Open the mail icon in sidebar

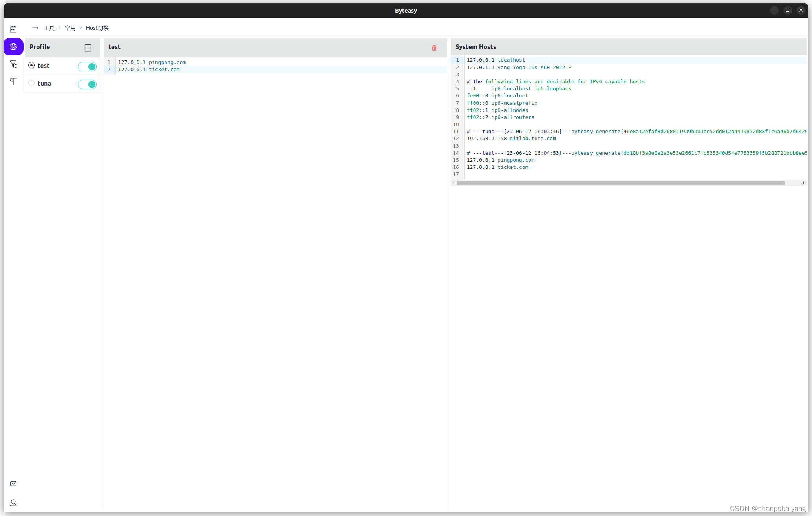coord(13,484)
